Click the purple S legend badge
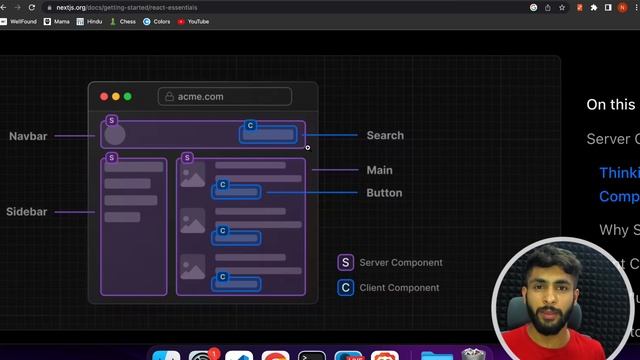This screenshot has height=360, width=640. 345,262
